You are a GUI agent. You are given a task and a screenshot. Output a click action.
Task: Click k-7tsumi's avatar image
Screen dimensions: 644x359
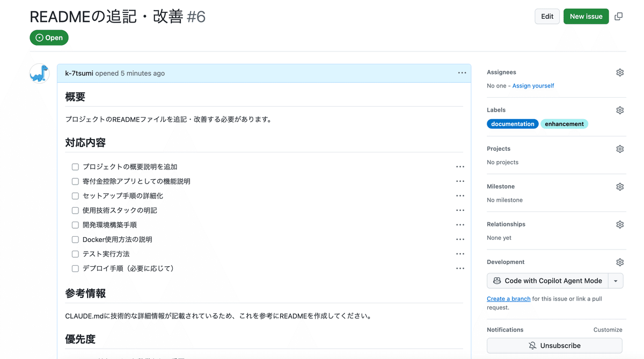[39, 73]
